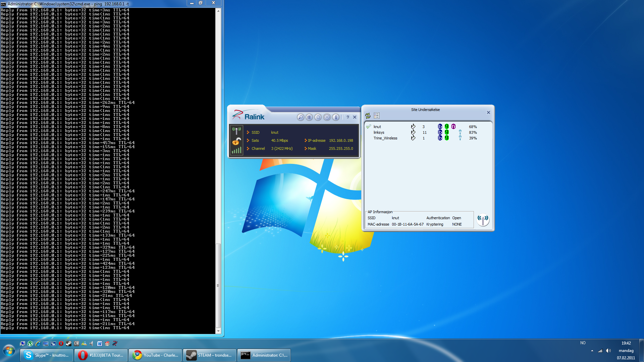This screenshot has width=644, height=362.
Task: Click the signal strength bars in Ralink panel
Action: click(x=236, y=150)
